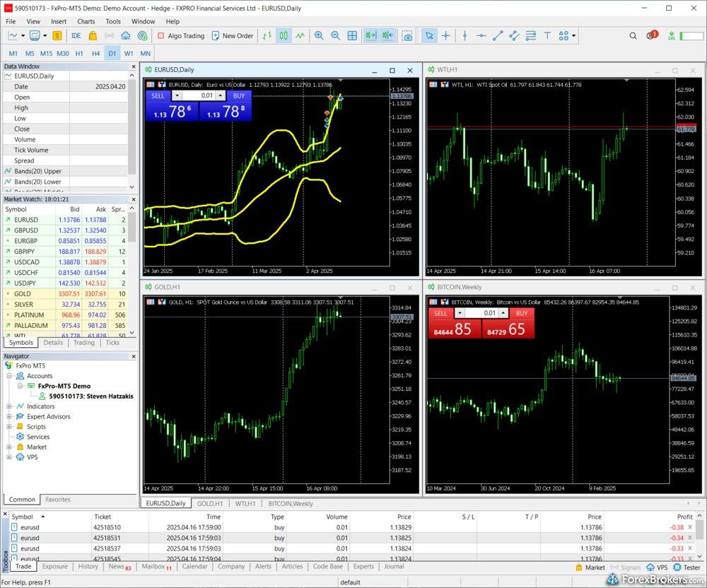Select the draw trendline tool

pos(498,35)
